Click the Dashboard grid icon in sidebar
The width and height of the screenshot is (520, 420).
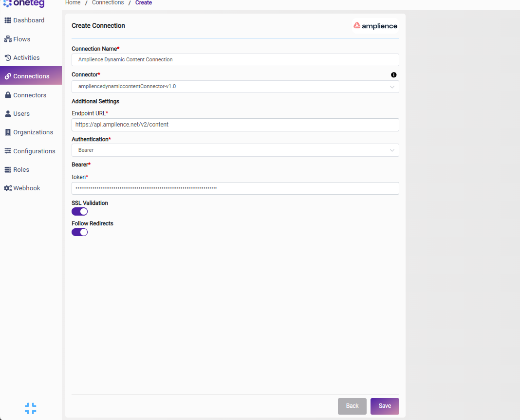tap(8, 20)
